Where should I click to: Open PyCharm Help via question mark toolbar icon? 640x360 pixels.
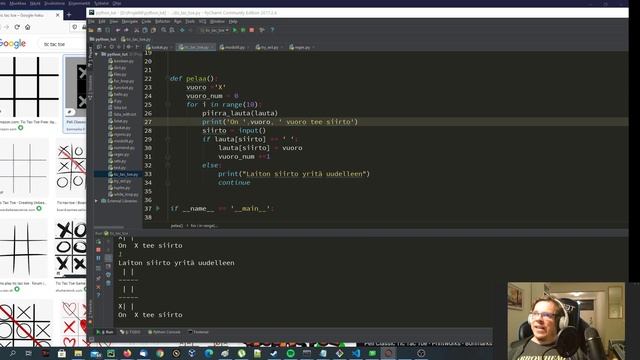pos(272,30)
